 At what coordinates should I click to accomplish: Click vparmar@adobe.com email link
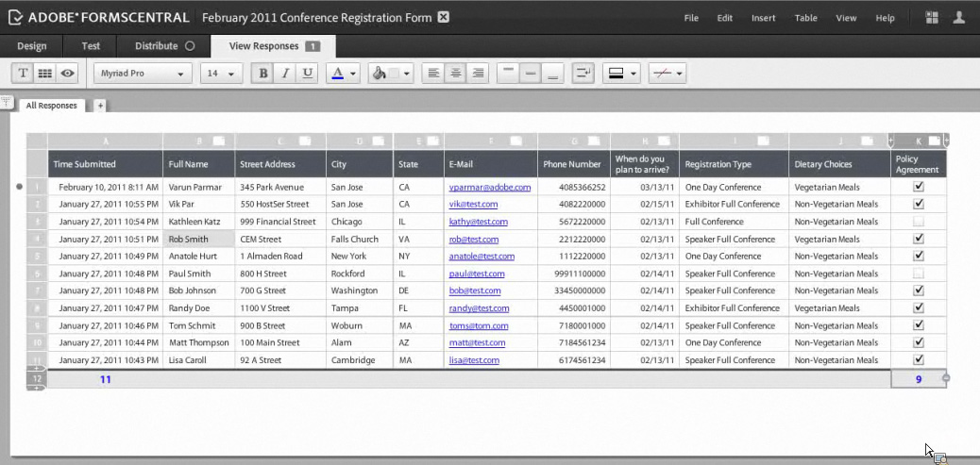[489, 188]
